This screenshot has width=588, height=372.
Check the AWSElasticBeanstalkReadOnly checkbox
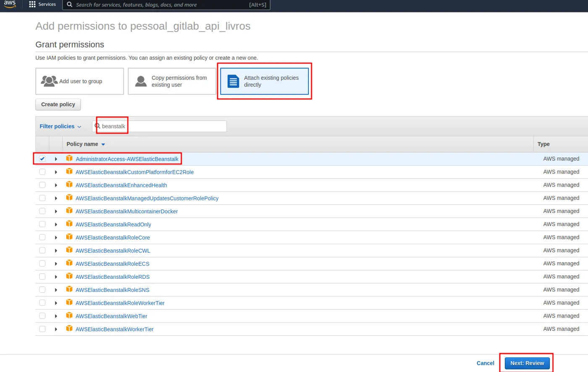[42, 224]
